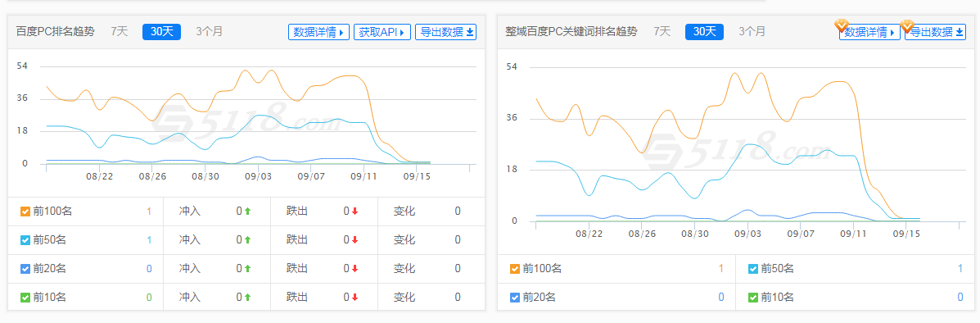Click the green up arrow in 前100名 row
The height and width of the screenshot is (323, 980).
coord(247,212)
